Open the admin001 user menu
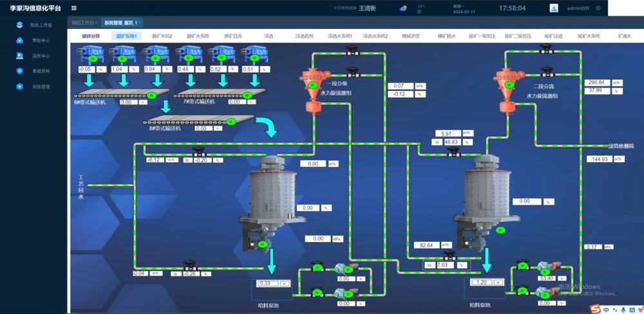The image size is (644, 314). click(574, 8)
